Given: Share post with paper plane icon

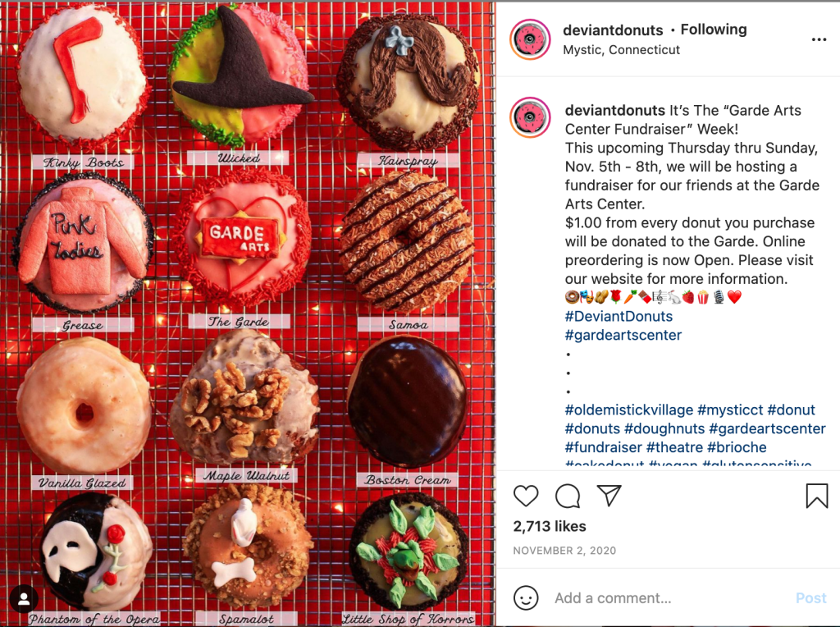Looking at the screenshot, I should (x=609, y=495).
